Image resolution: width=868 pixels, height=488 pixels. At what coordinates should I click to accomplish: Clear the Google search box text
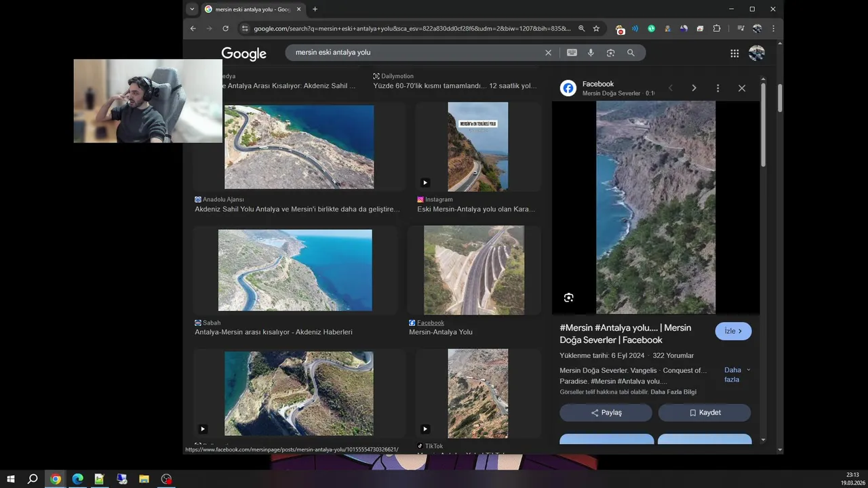[549, 53]
